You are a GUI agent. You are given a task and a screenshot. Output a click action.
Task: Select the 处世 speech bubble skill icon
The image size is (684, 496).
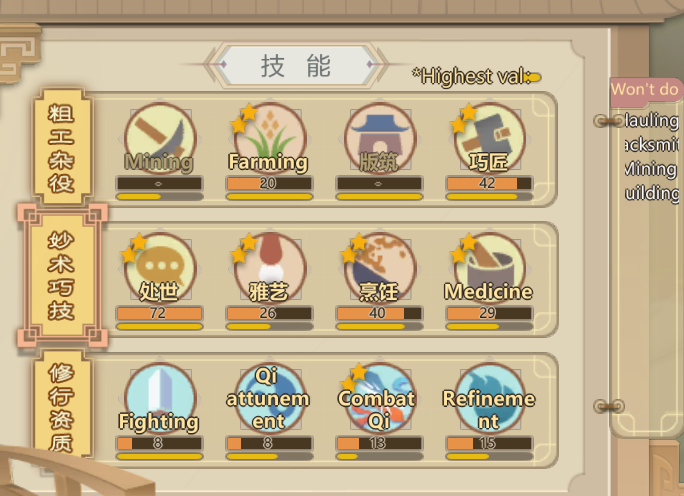(x=160, y=269)
